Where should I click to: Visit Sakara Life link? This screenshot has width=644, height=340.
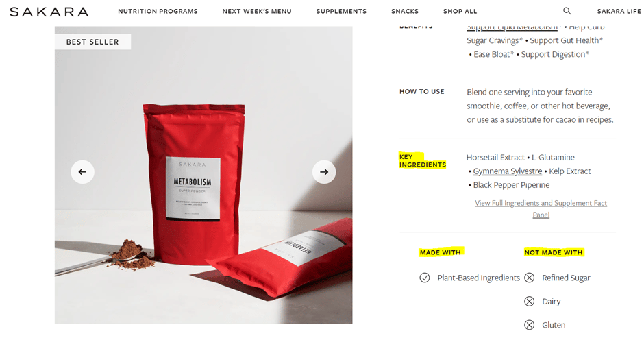(x=619, y=11)
